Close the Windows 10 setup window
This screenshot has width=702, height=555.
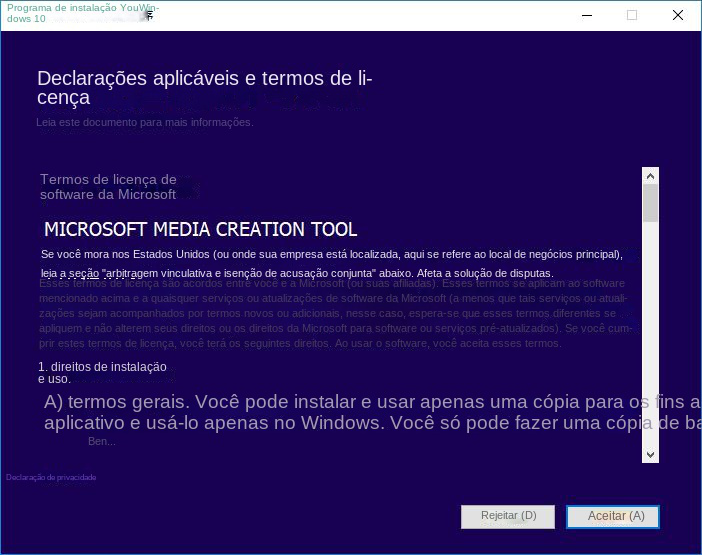678,16
